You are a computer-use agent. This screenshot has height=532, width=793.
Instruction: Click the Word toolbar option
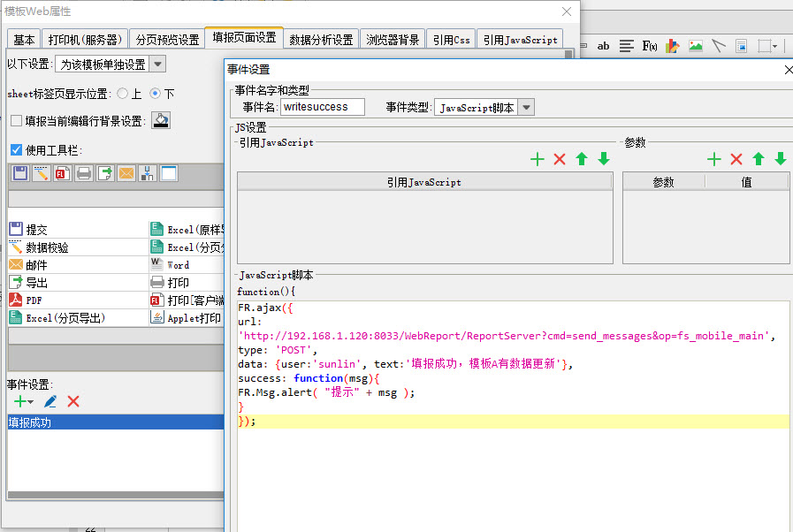[x=187, y=265]
